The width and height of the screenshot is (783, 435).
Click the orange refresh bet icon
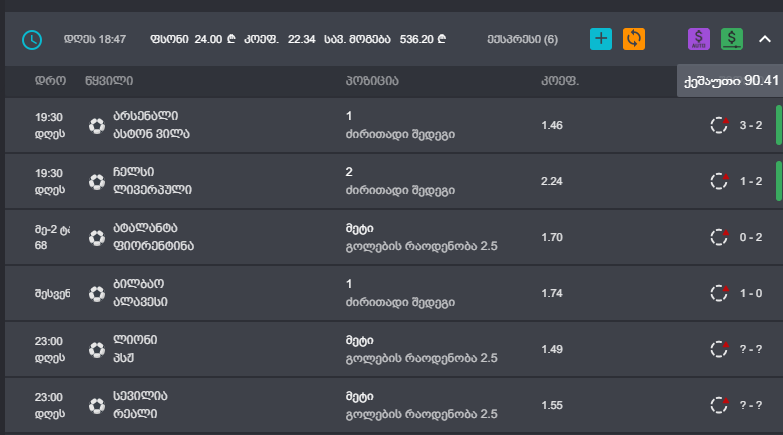tap(634, 39)
